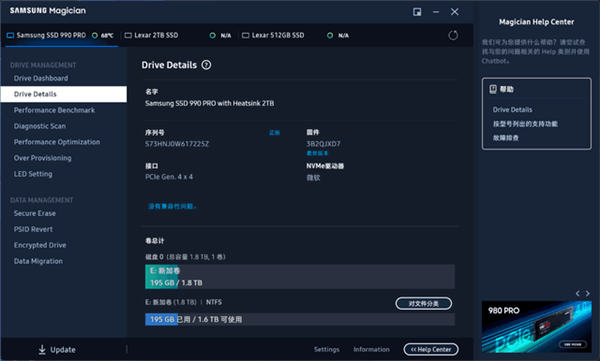This screenshot has height=361, width=600.
Task: Open the 故障排查 help link
Action: click(x=505, y=138)
